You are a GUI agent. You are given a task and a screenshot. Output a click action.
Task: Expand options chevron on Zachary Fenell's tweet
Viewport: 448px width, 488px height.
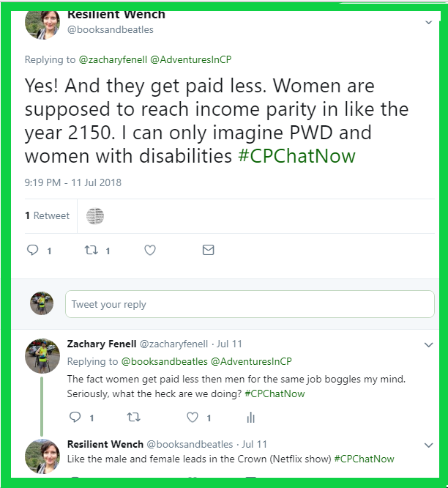click(429, 344)
